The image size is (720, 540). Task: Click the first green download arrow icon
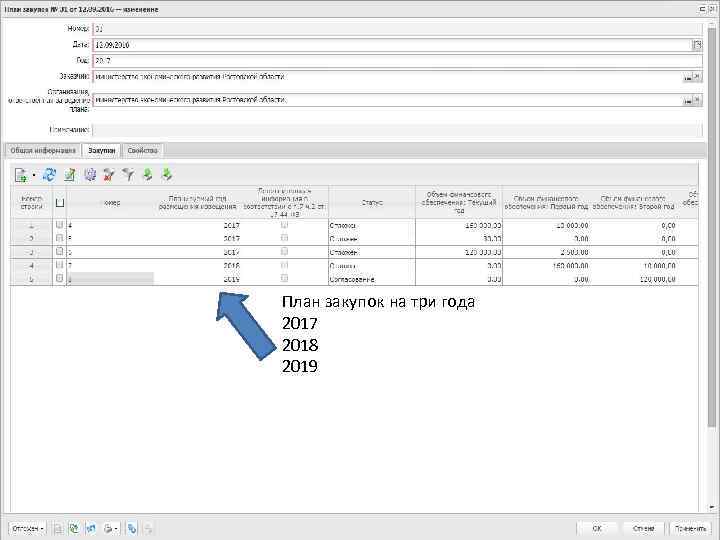(x=148, y=174)
